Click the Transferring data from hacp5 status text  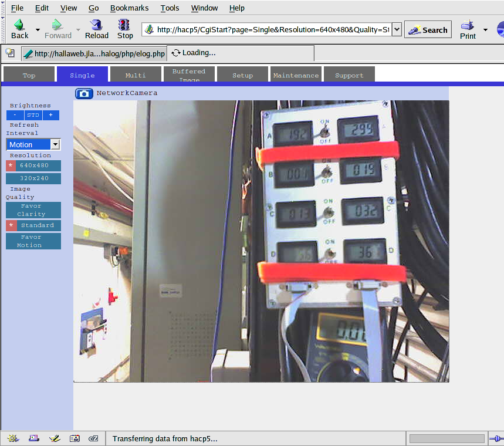point(165,438)
